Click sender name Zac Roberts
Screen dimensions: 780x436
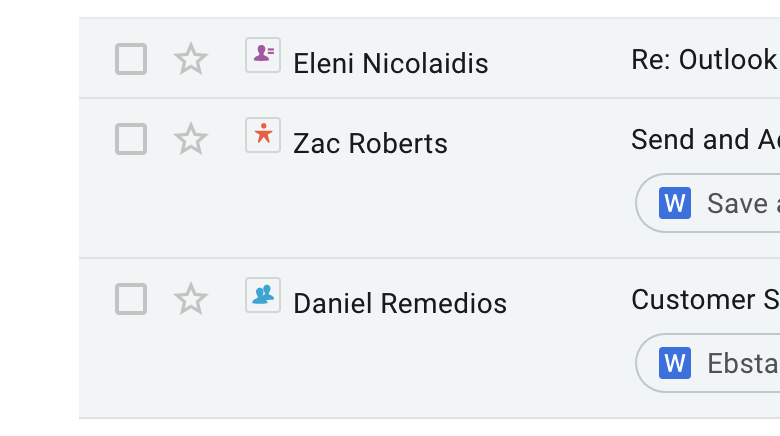pos(370,144)
